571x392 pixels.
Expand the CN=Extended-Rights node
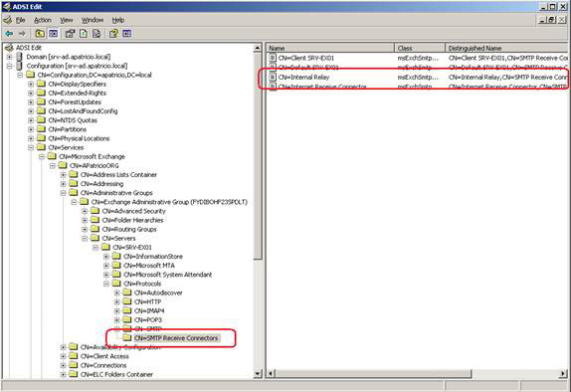tap(31, 93)
